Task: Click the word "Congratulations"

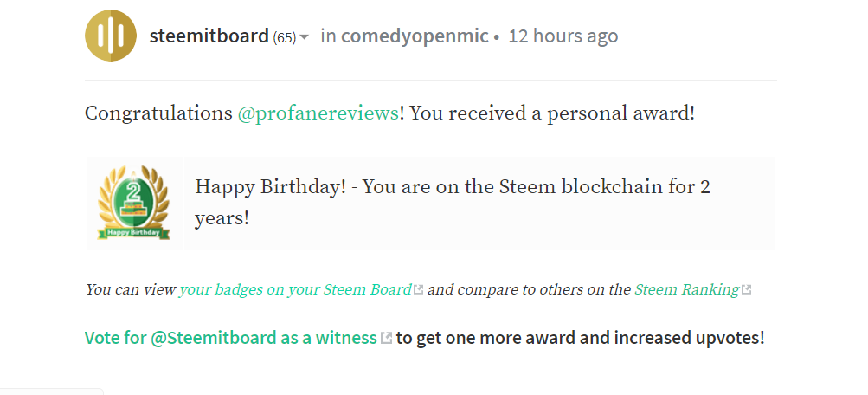Action: [158, 113]
